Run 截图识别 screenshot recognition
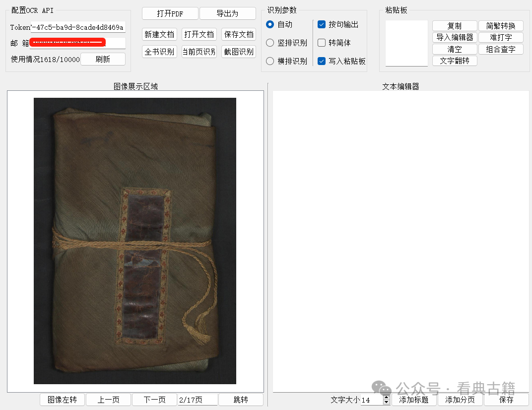 (x=239, y=52)
